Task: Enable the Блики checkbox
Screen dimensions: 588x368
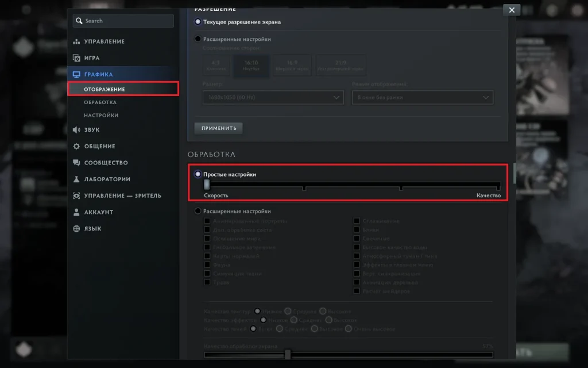Action: click(357, 229)
